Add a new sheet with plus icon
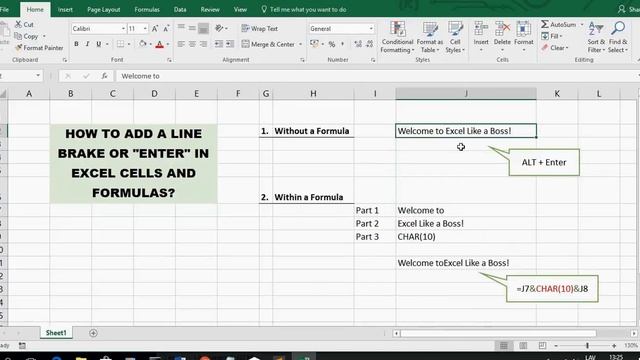Viewport: 640px width, 360px height. click(x=93, y=333)
